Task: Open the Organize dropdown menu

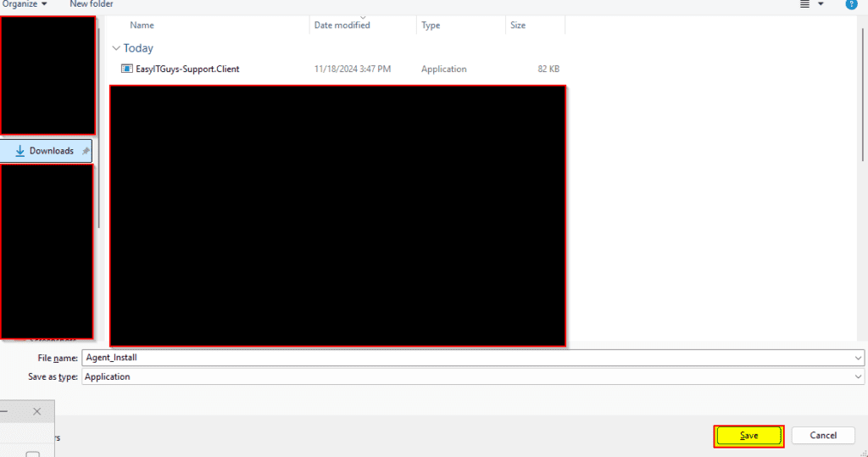Action: [x=25, y=4]
